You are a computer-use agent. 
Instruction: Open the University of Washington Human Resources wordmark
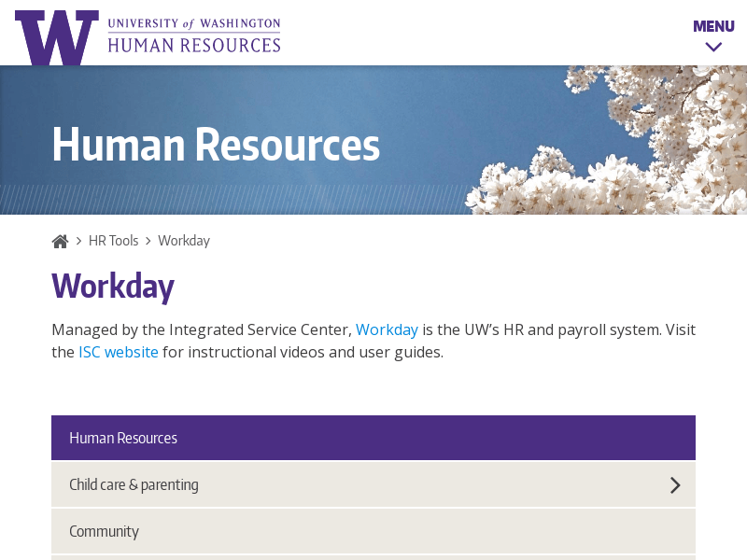[194, 35]
